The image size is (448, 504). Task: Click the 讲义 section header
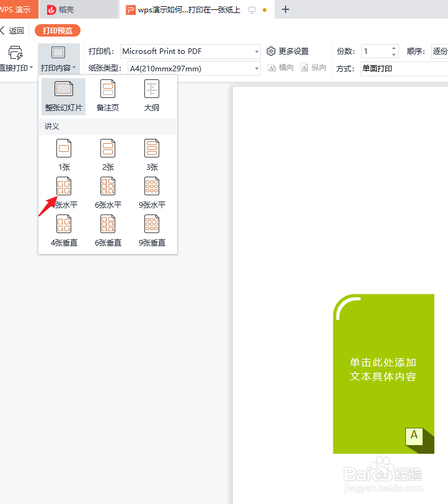(108, 126)
